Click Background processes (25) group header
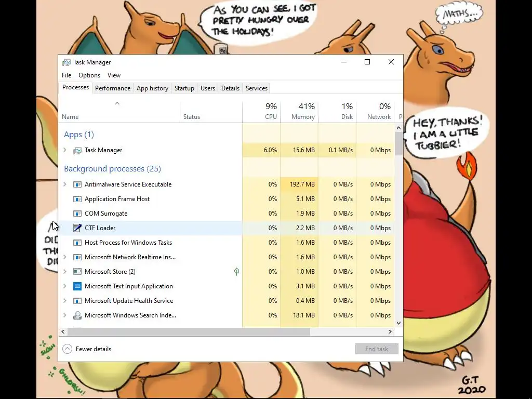 pos(112,169)
